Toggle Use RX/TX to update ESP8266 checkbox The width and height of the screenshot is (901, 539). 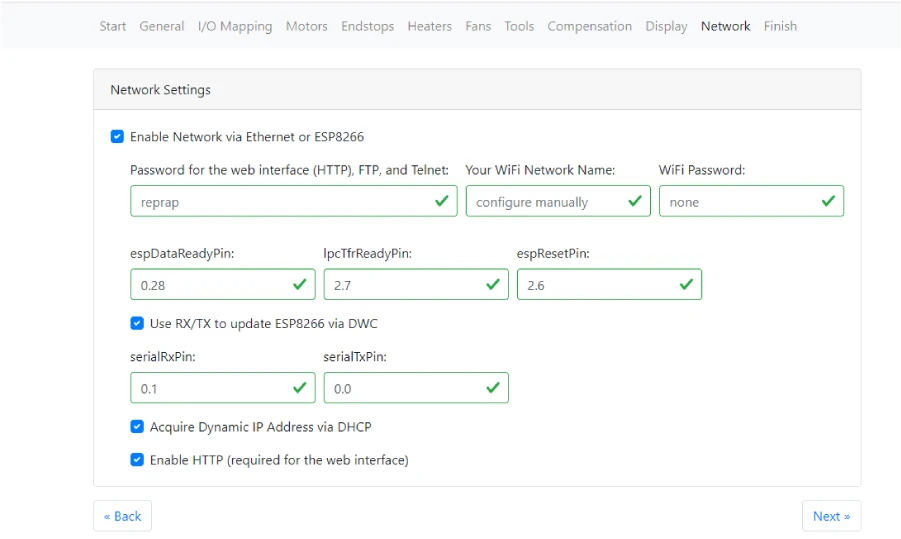click(x=137, y=323)
